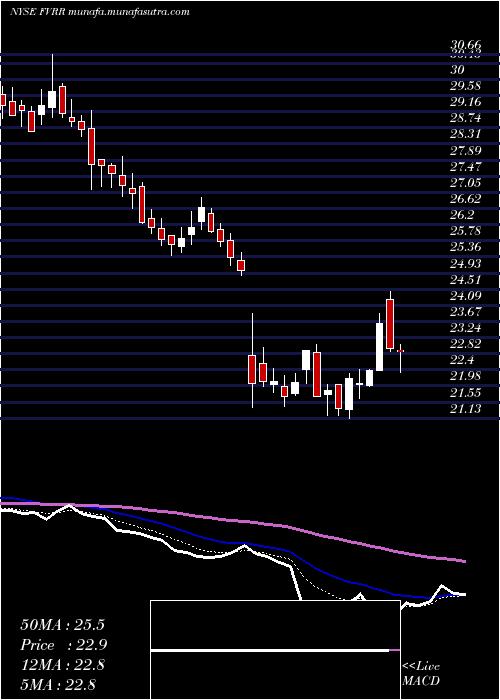
Task: Click the 27.05 price label
Action: (x=466, y=183)
